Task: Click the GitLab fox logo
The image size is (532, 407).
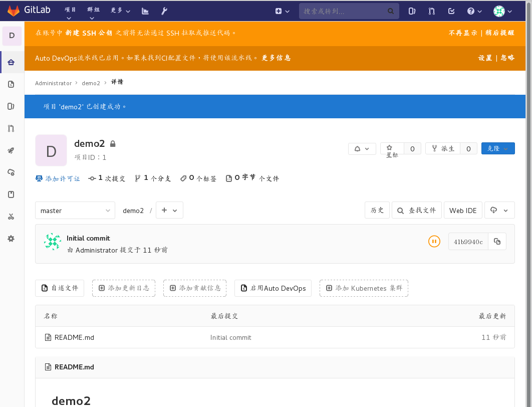Action: [14, 11]
